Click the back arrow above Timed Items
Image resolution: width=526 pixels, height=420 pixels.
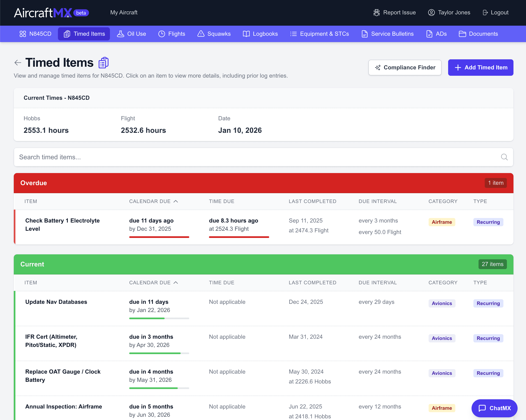tap(17, 63)
